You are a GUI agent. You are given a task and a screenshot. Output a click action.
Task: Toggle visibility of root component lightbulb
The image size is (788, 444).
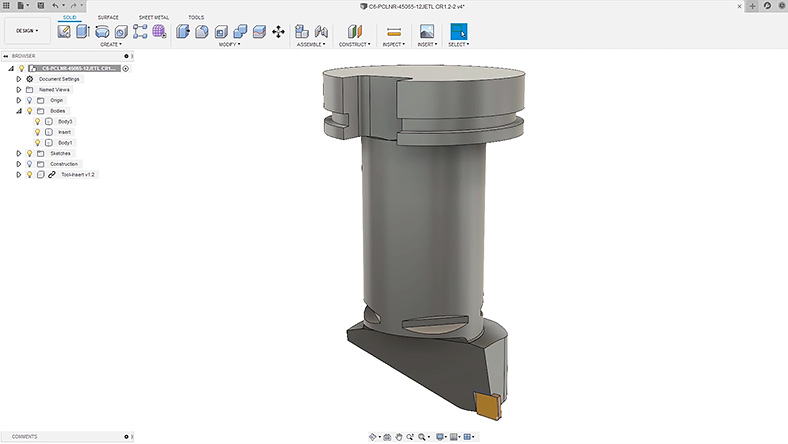[22, 68]
